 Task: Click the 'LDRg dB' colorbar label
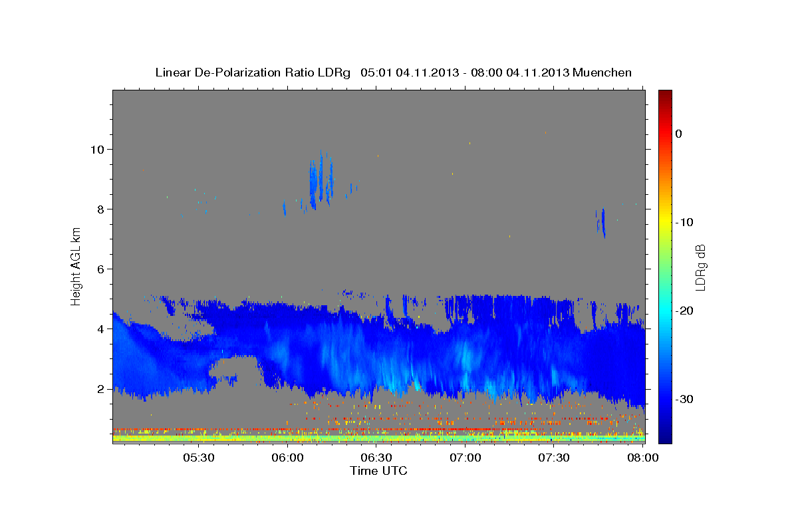700,267
